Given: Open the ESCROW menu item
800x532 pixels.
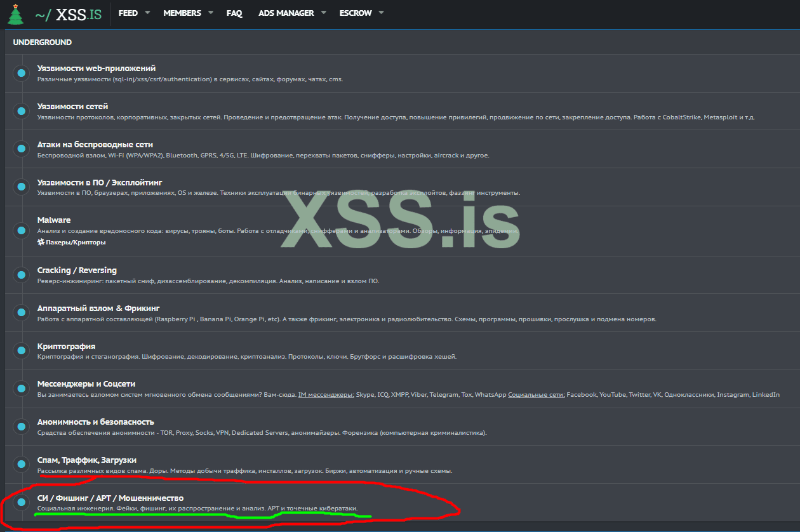Looking at the screenshot, I should click(x=356, y=13).
